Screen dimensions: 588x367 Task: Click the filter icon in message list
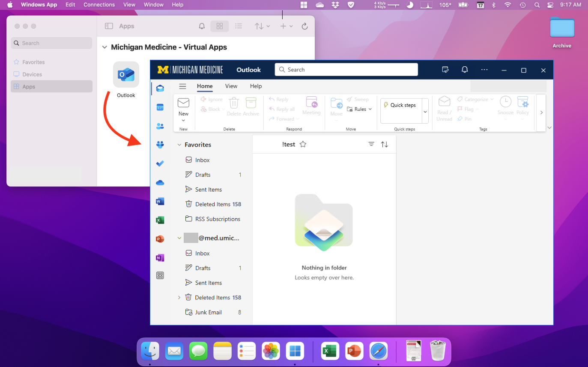click(371, 145)
